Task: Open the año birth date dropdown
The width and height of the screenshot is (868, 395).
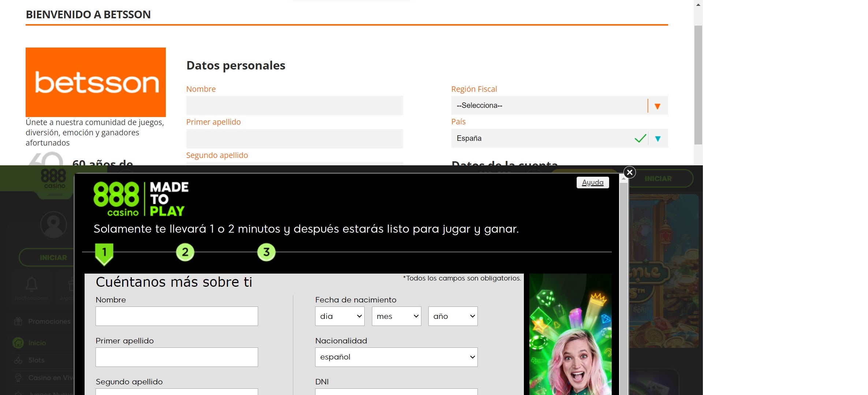Action: 453,316
